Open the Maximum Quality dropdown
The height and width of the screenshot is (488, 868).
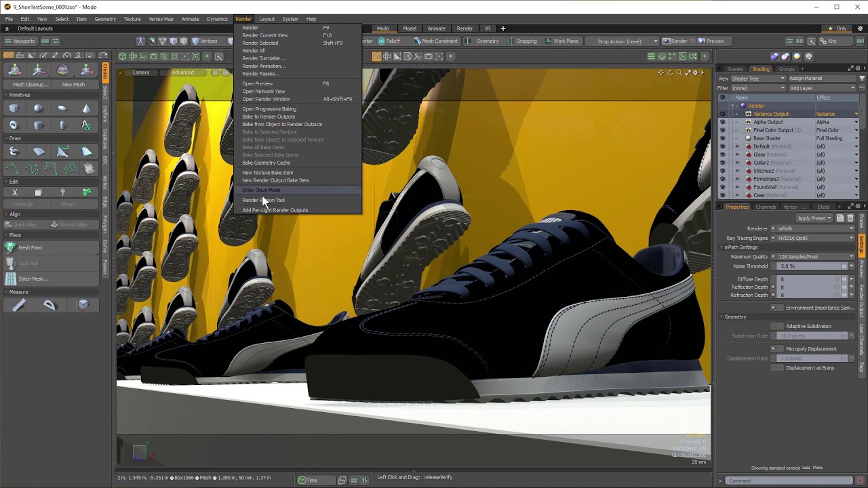coord(816,257)
